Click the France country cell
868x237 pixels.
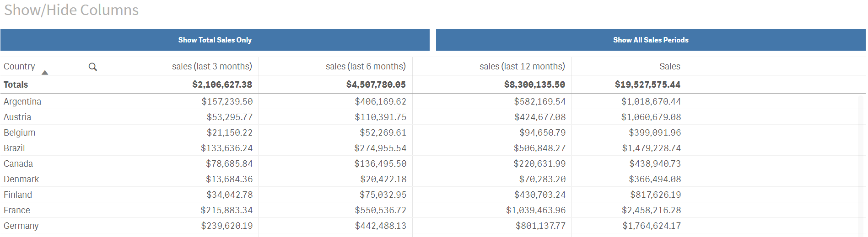pos(17,211)
